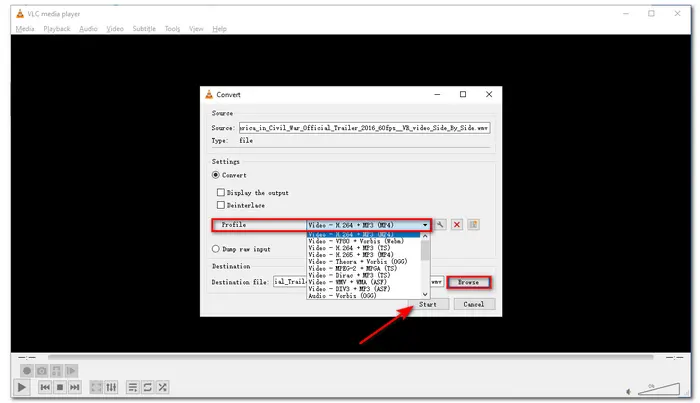The height and width of the screenshot is (403, 700).
Task: Open the Video menu
Action: tap(115, 29)
